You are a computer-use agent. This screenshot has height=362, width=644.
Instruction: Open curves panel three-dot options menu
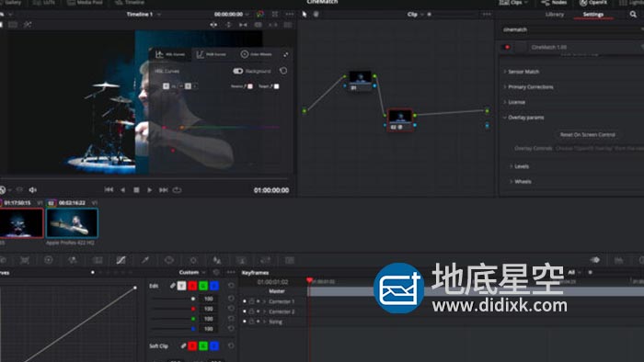click(231, 272)
